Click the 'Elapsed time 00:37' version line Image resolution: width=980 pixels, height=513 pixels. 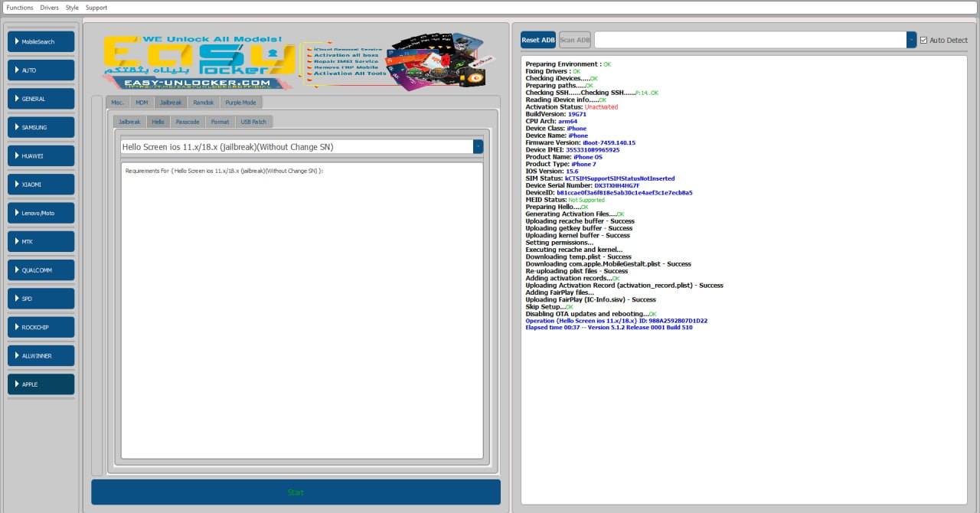609,328
